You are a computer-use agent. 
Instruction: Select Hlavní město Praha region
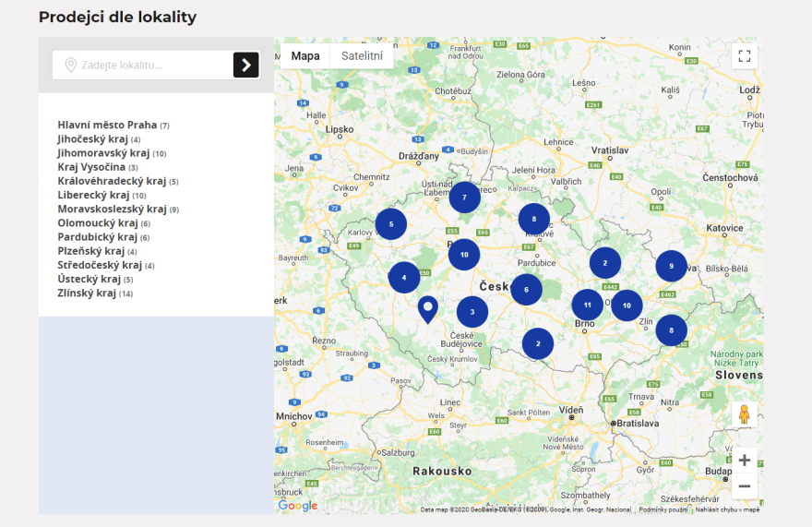click(113, 125)
